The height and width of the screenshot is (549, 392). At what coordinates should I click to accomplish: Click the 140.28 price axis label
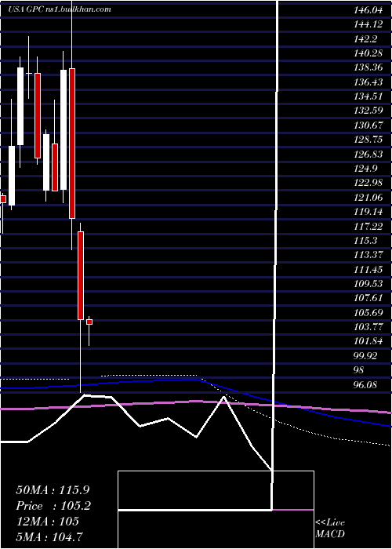(368, 53)
